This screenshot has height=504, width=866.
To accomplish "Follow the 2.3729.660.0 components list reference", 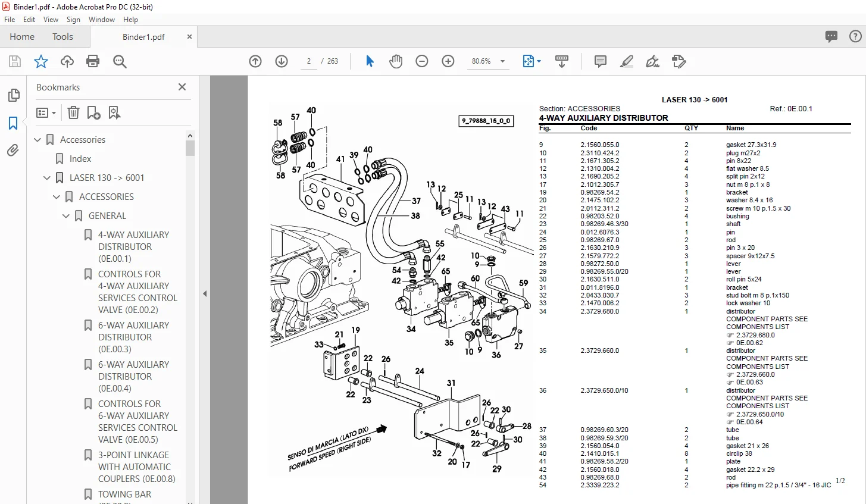I will (755, 374).
